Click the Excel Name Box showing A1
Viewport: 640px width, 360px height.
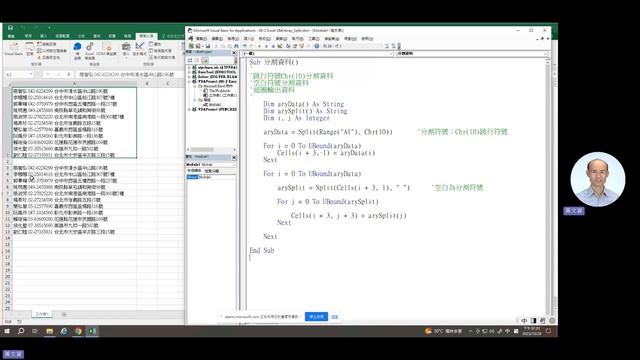[x=16, y=74]
